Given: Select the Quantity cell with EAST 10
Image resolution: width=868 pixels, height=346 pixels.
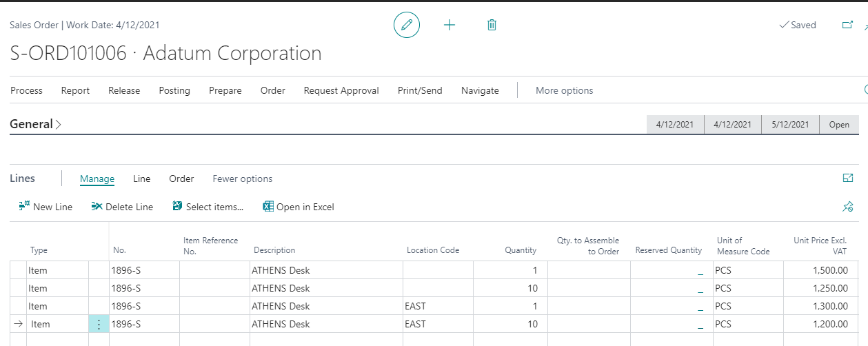Looking at the screenshot, I should (x=510, y=324).
